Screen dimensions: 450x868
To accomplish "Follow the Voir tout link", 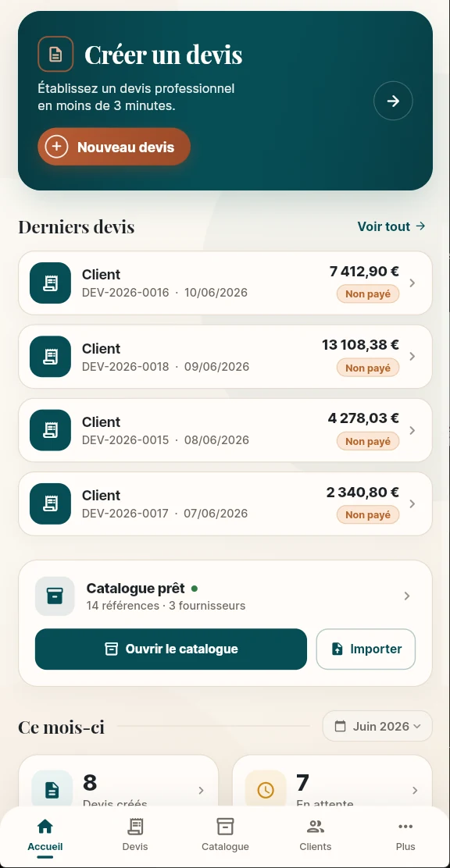I will click(x=391, y=226).
